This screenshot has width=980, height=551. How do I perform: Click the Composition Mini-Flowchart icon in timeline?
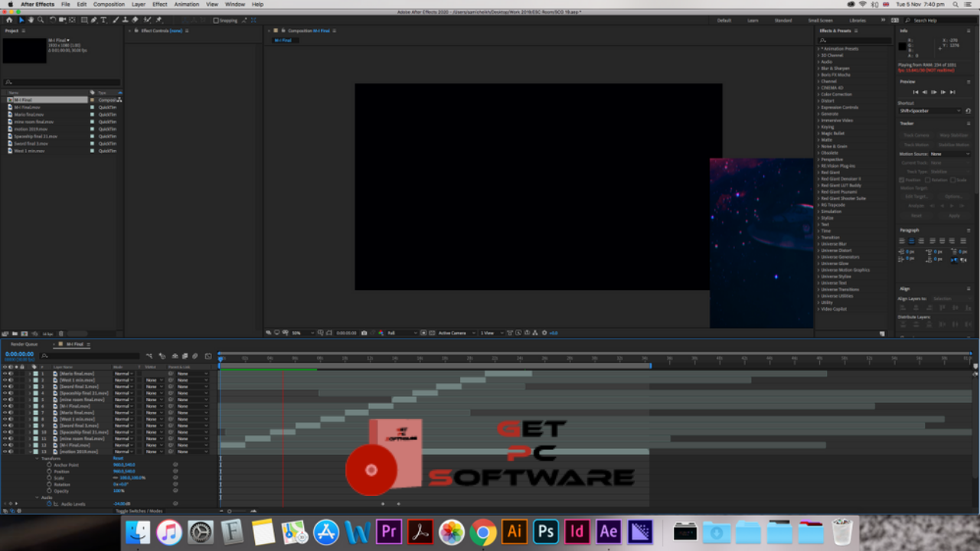[149, 356]
